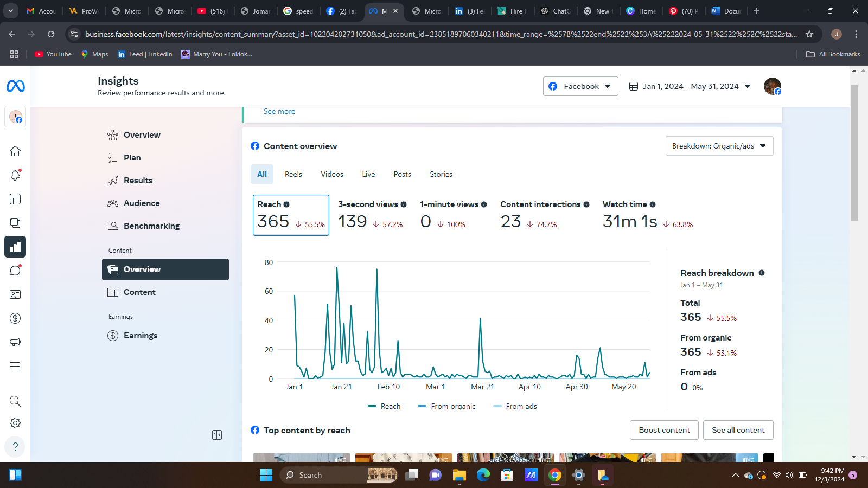Select the Reach metric card
This screenshot has width=868, height=488.
(291, 215)
